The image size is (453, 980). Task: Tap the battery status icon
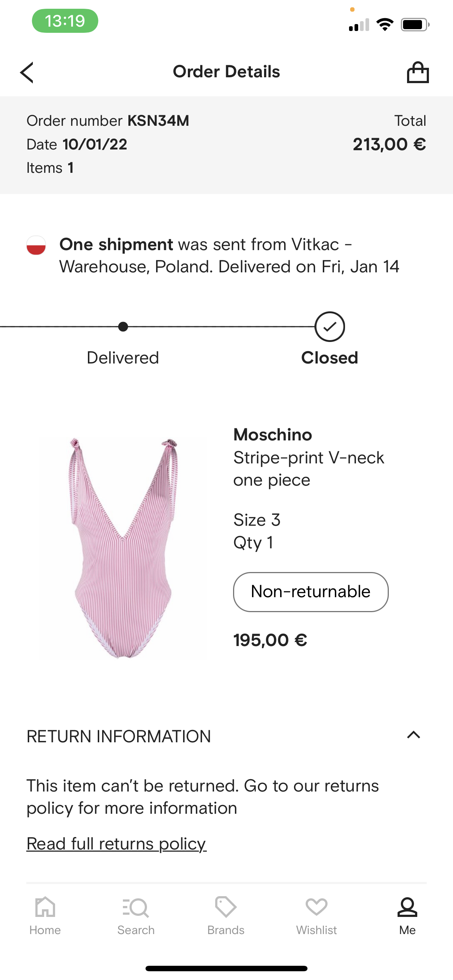414,25
